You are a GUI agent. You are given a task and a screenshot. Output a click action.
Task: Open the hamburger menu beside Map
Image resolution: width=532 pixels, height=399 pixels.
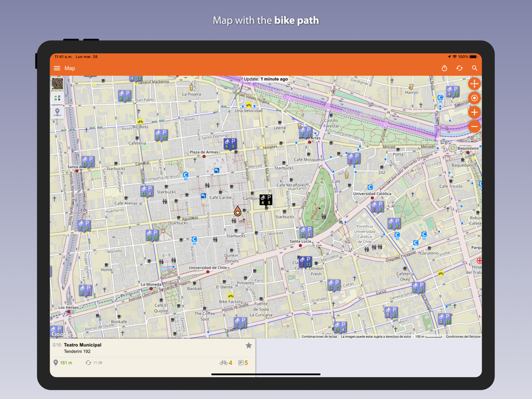57,68
